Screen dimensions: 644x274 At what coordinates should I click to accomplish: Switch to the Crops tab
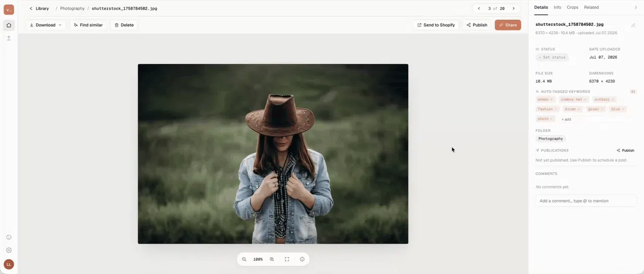coord(573,8)
